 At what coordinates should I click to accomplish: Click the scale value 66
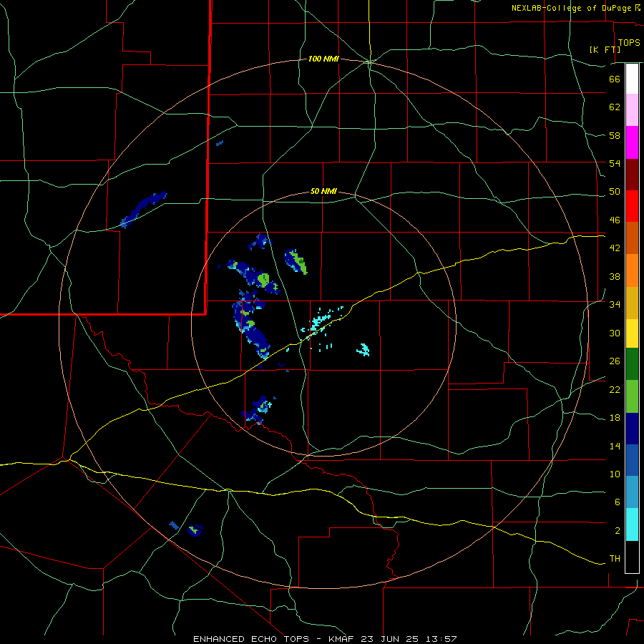615,79
